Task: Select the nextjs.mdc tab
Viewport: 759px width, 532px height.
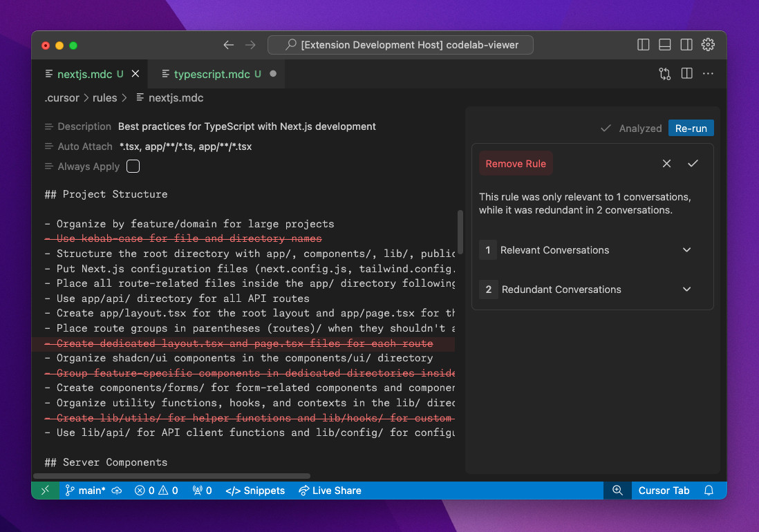Action: pos(90,74)
